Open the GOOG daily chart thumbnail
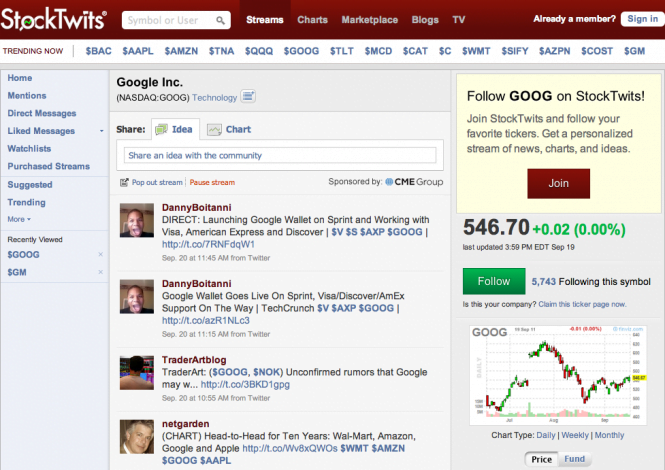 click(x=558, y=371)
